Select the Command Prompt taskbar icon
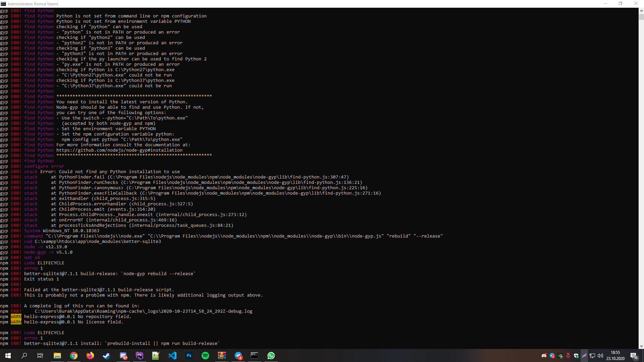The image size is (644, 362). click(254, 356)
